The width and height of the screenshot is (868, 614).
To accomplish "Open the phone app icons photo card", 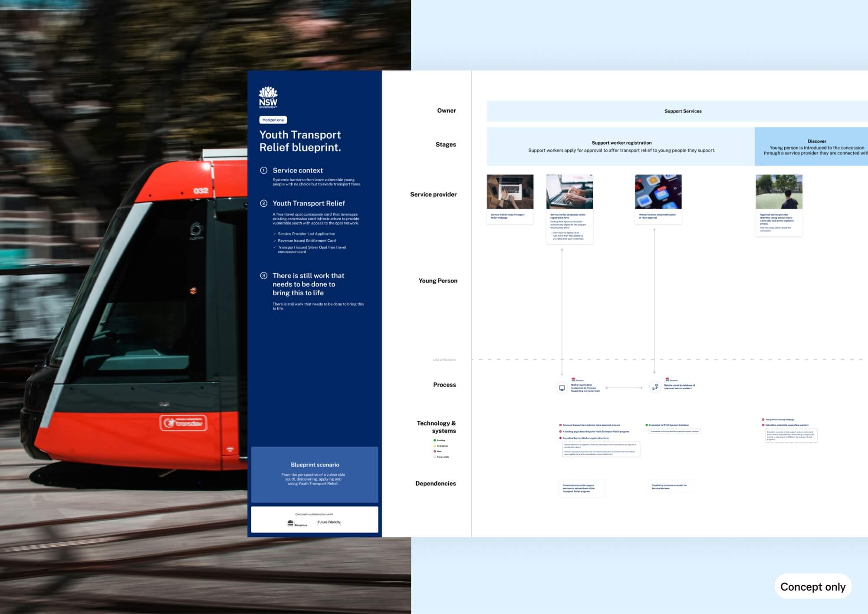I will coord(658,199).
